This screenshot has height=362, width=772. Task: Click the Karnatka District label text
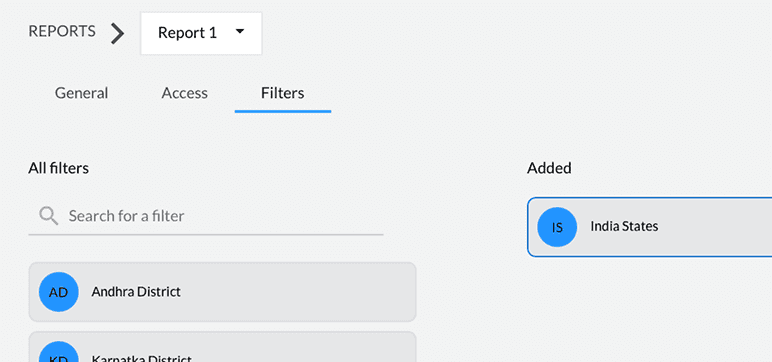142,358
